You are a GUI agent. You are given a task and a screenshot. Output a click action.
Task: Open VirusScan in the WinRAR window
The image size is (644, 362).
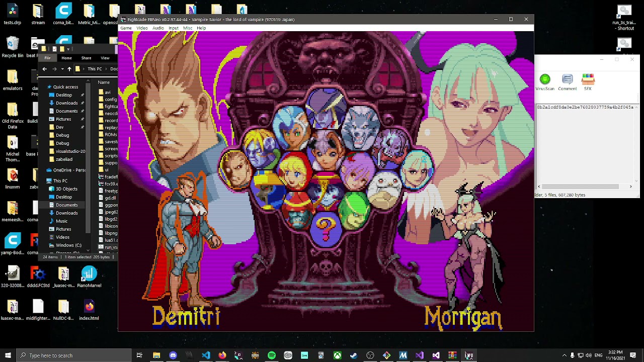[x=545, y=82]
